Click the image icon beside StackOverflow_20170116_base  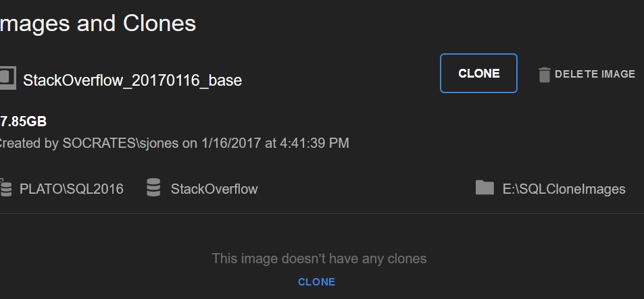7,78
